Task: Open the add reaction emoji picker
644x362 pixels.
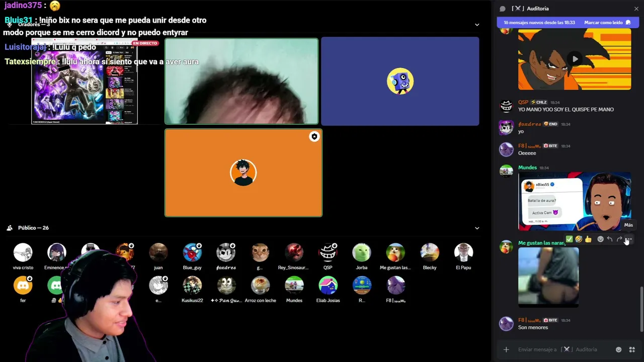Action: [x=600, y=239]
